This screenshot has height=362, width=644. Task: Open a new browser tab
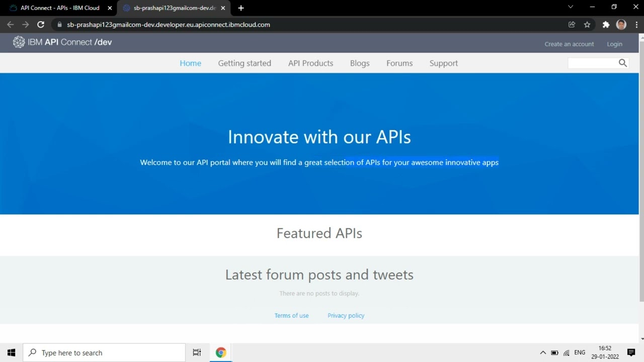tap(241, 8)
